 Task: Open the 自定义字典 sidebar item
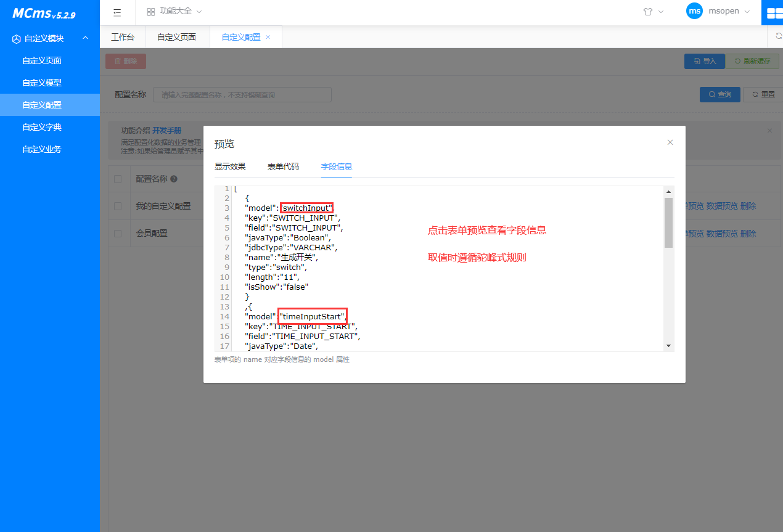[x=42, y=127]
